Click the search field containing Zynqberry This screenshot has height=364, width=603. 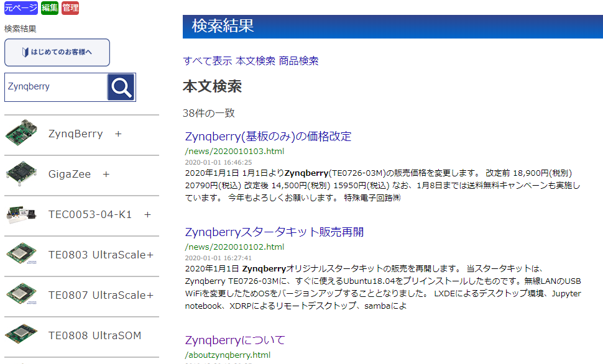(x=56, y=87)
